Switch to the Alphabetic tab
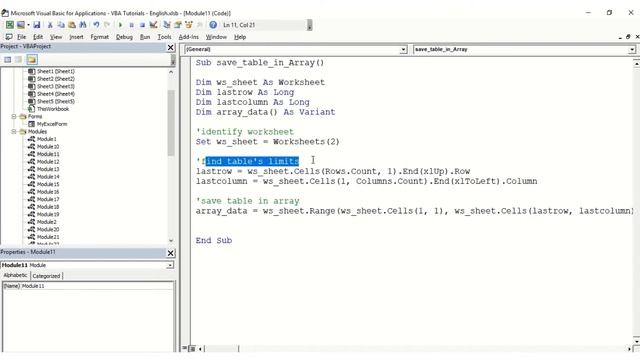 (16, 276)
